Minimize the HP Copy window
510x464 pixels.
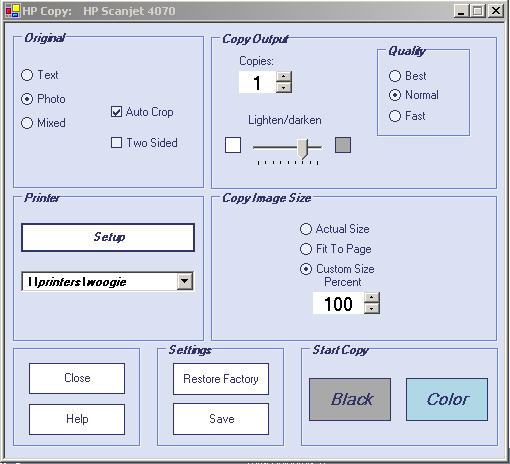[x=461, y=11]
